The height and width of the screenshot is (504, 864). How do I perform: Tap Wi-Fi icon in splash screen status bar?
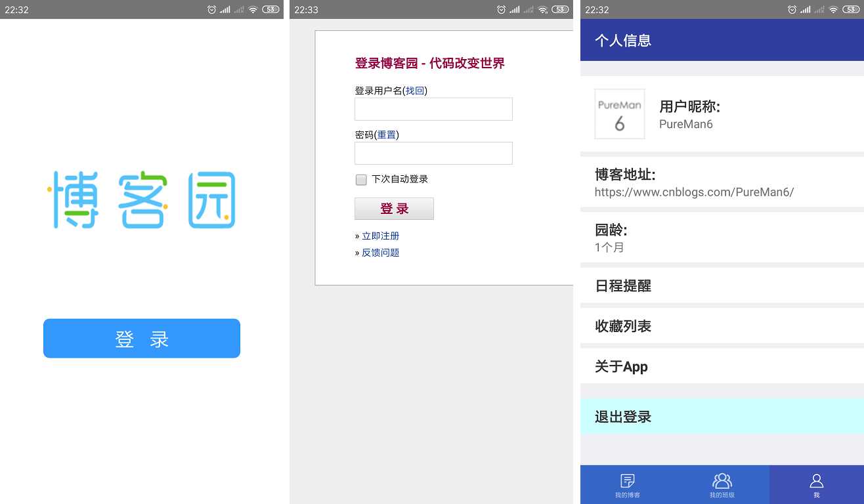[253, 10]
